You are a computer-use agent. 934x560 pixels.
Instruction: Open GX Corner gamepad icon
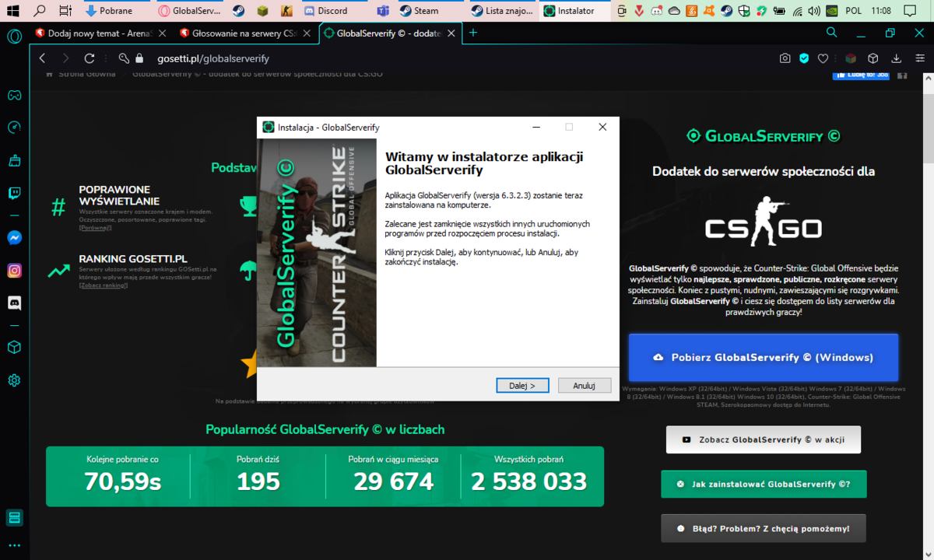pyautogui.click(x=14, y=95)
